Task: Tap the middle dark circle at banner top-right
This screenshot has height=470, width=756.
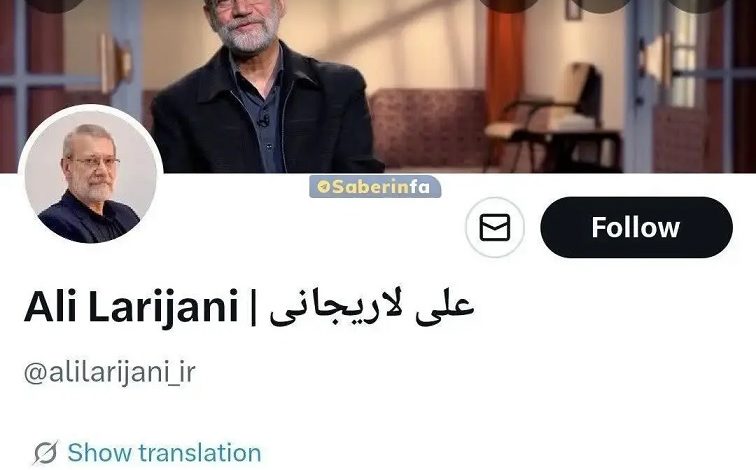Action: point(603,5)
